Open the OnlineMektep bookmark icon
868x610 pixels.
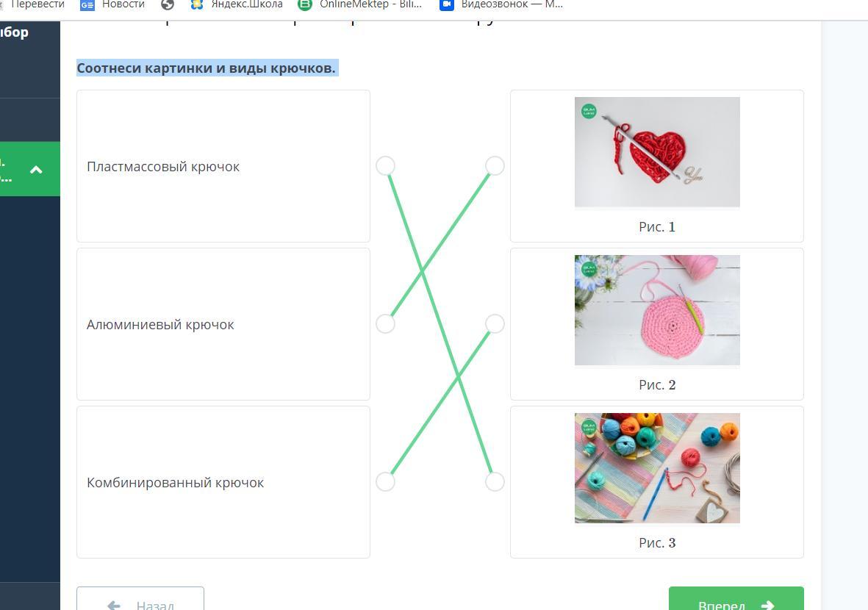pos(304,4)
